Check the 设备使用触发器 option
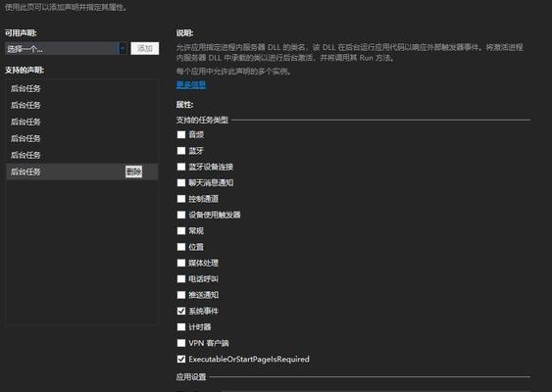The height and width of the screenshot is (392, 552). [181, 215]
